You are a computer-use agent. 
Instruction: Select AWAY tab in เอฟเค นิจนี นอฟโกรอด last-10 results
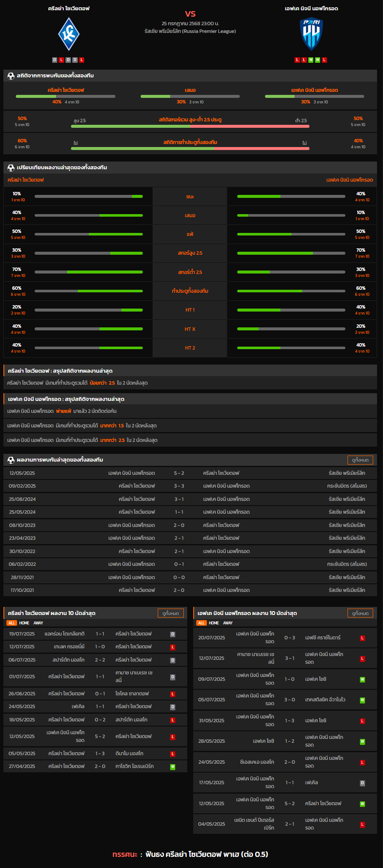[x=228, y=623]
